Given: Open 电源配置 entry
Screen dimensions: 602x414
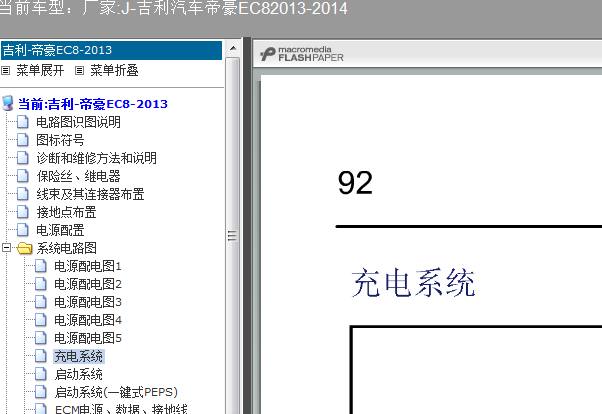Looking at the screenshot, I should coord(60,230).
